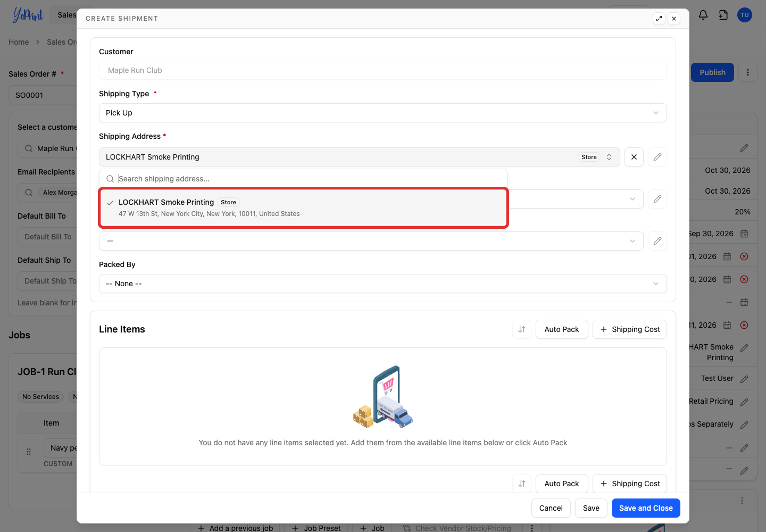Click the document icon beside the notification bell
766x532 pixels.
tap(723, 15)
